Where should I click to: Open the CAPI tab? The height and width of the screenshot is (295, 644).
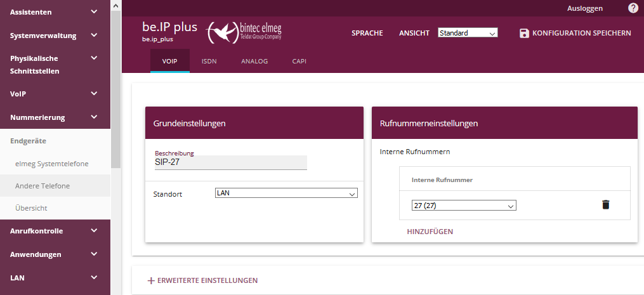click(x=299, y=62)
